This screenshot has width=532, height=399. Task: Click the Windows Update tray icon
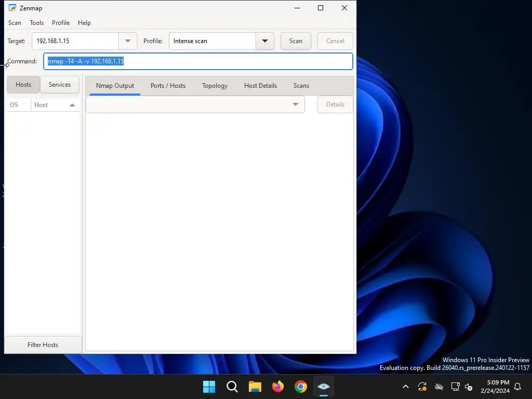422,387
